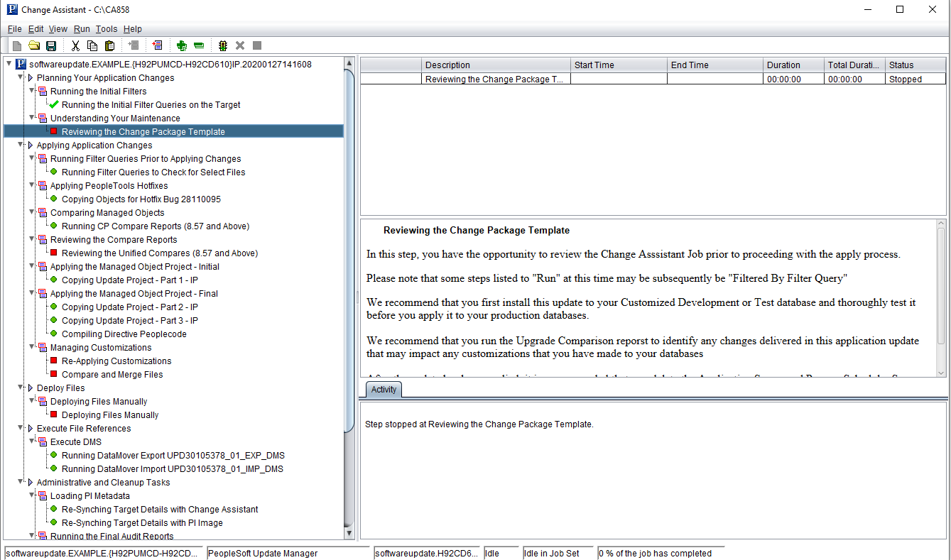Select the Activity tab

(x=384, y=390)
